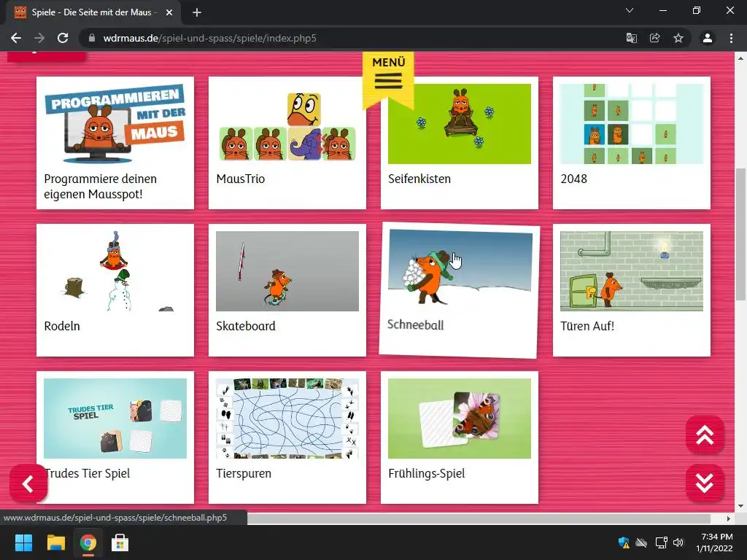Screen dimensions: 747x560
Task: Click the Chrome taskbar icon
Action: [88, 542]
